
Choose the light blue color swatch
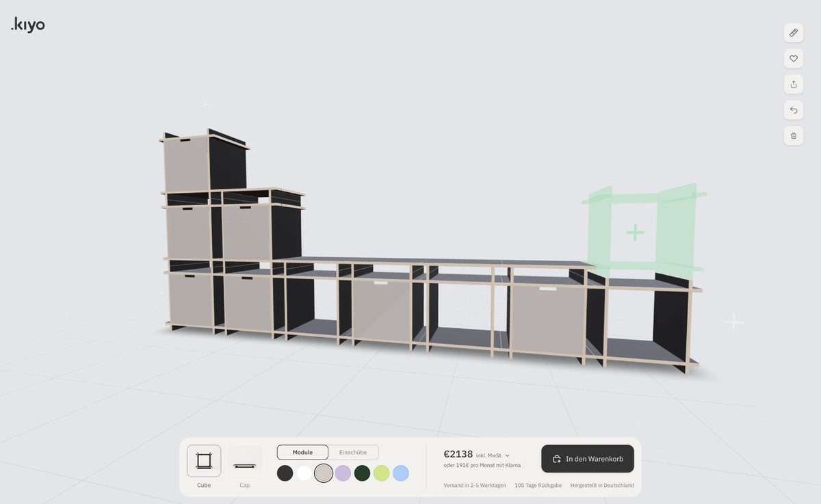[401, 473]
